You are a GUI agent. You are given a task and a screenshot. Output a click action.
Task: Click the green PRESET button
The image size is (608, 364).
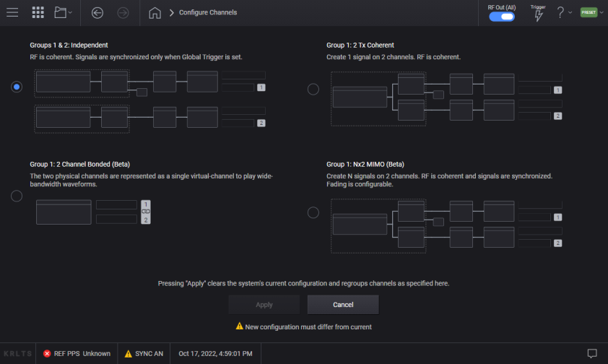click(589, 12)
